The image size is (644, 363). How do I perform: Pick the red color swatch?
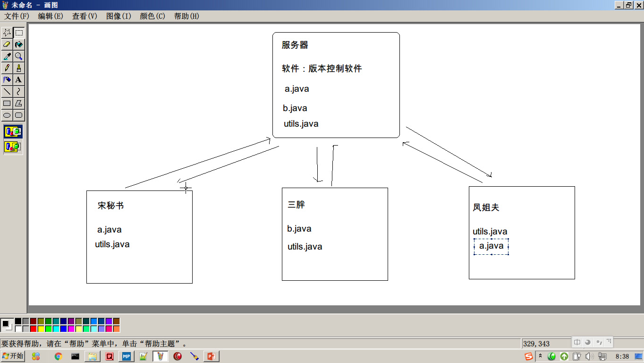(x=33, y=328)
